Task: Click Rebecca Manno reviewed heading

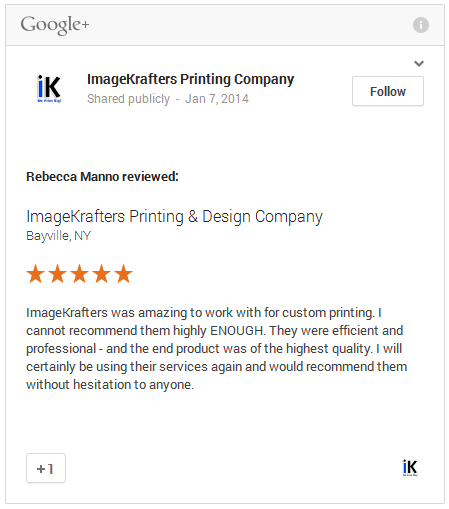Action: tap(102, 177)
